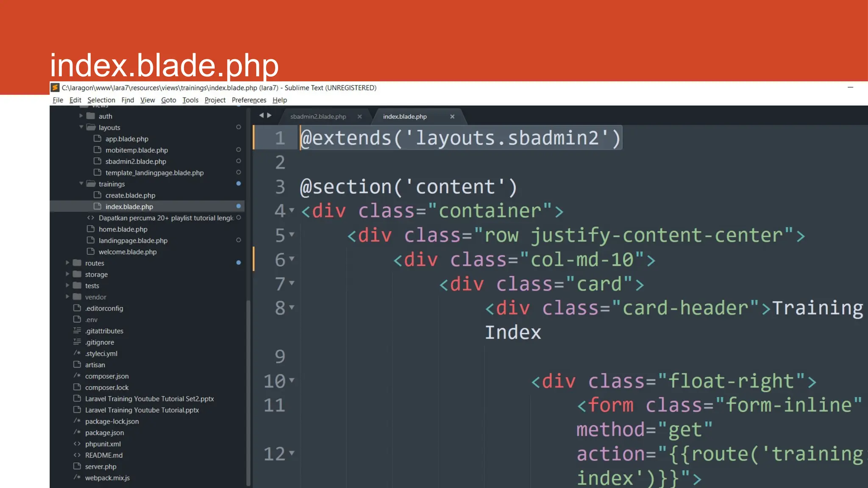The height and width of the screenshot is (488, 868).
Task: Fold code at line 10 arrow
Action: coord(292,380)
